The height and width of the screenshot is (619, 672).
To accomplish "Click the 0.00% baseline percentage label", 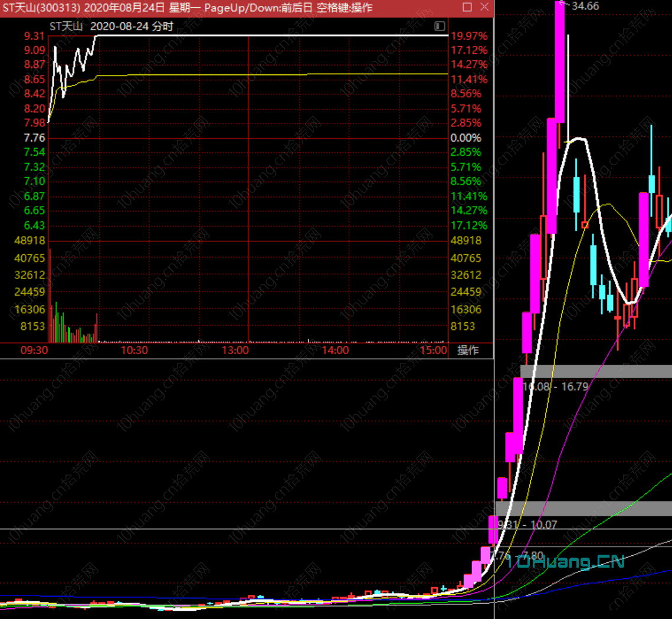I will 466,138.
